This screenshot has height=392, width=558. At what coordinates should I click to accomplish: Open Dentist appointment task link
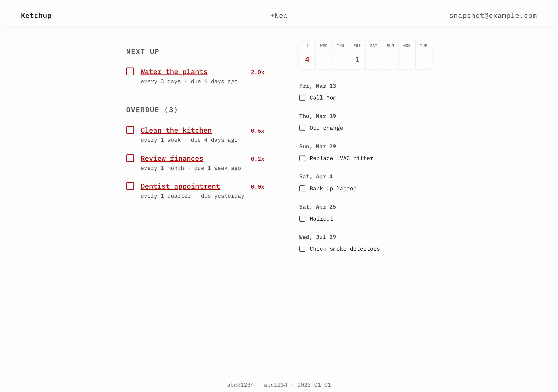click(180, 187)
